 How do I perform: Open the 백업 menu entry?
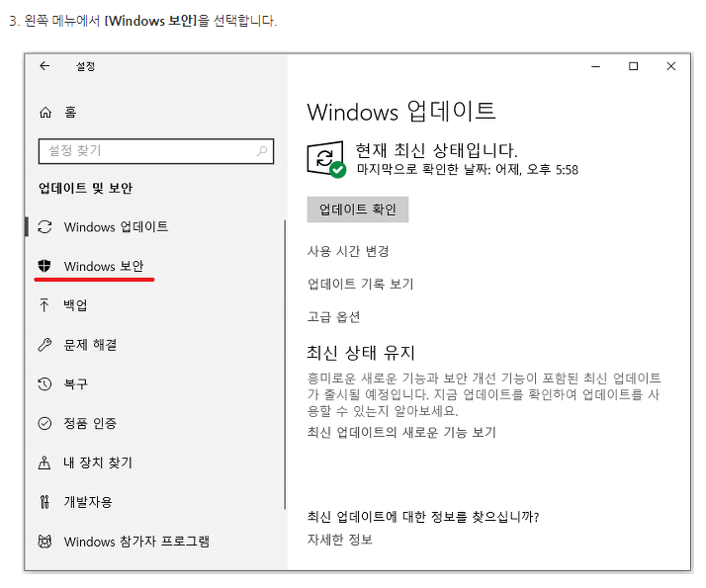coord(75,305)
